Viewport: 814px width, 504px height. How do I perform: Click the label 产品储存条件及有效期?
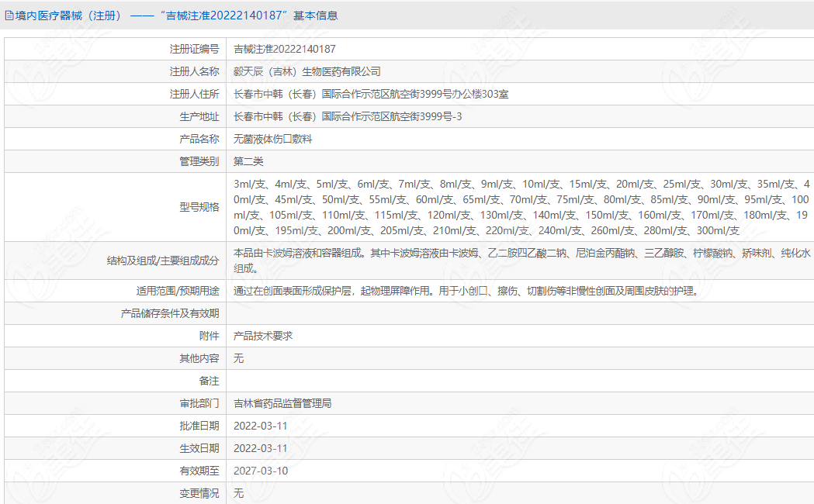(x=170, y=313)
